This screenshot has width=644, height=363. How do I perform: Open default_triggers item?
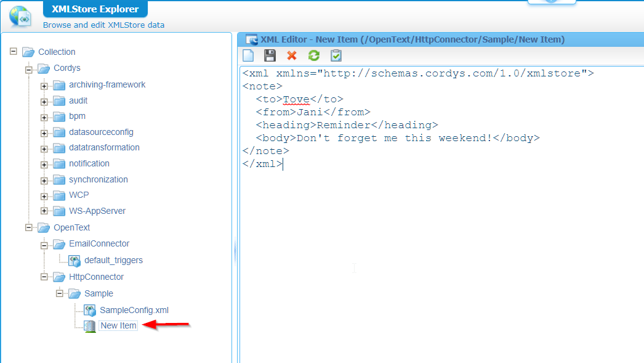(x=113, y=260)
